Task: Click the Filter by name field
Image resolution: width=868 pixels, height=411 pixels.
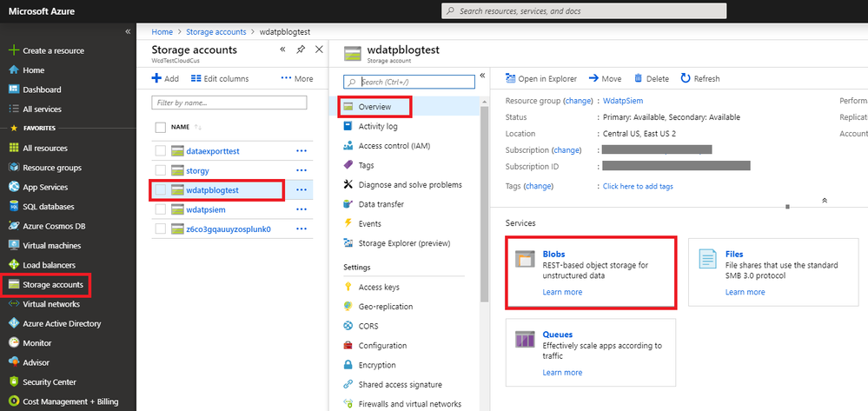Action: pos(229,103)
